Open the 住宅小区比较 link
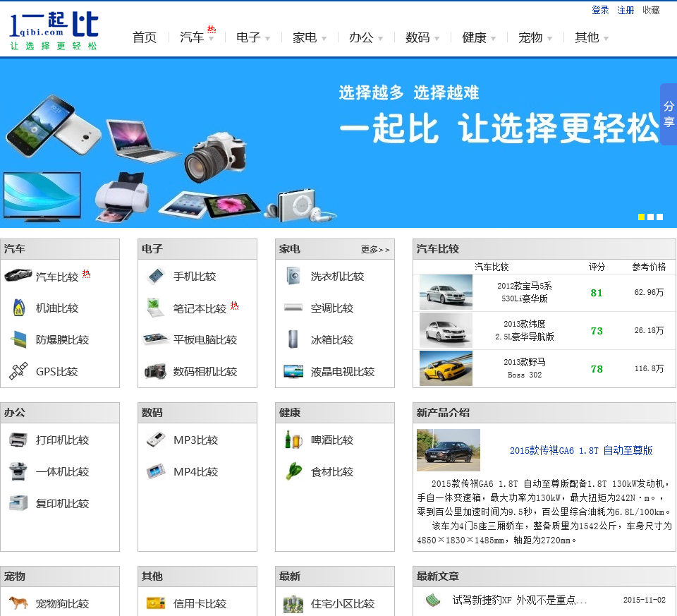 pyautogui.click(x=343, y=603)
